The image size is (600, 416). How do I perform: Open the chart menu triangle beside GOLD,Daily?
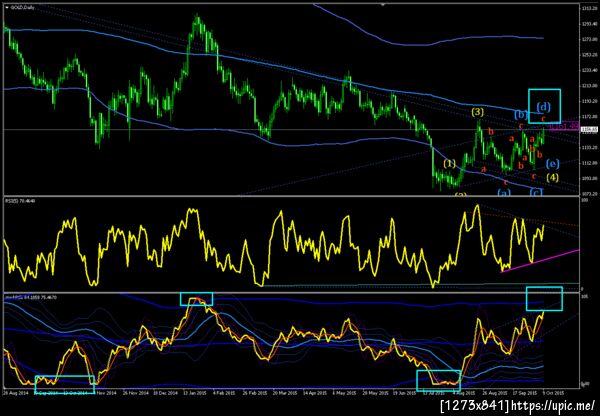pos(7,7)
